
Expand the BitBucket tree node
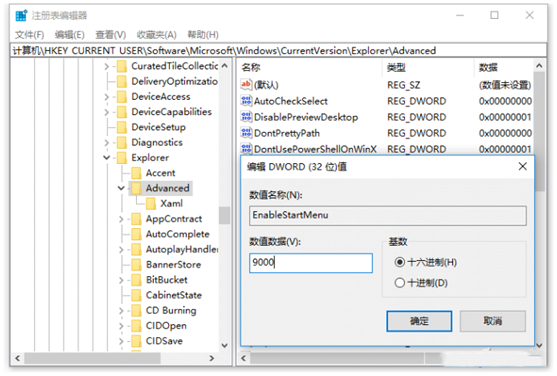pos(121,280)
